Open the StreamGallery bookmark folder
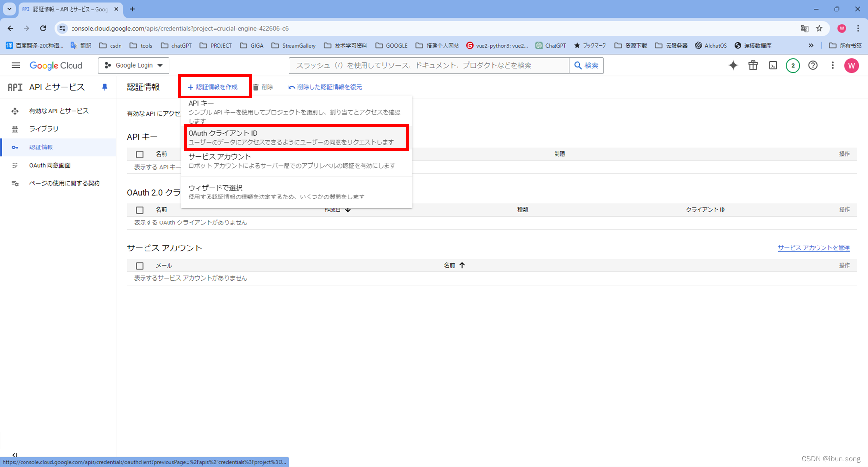This screenshot has height=467, width=868. point(293,45)
